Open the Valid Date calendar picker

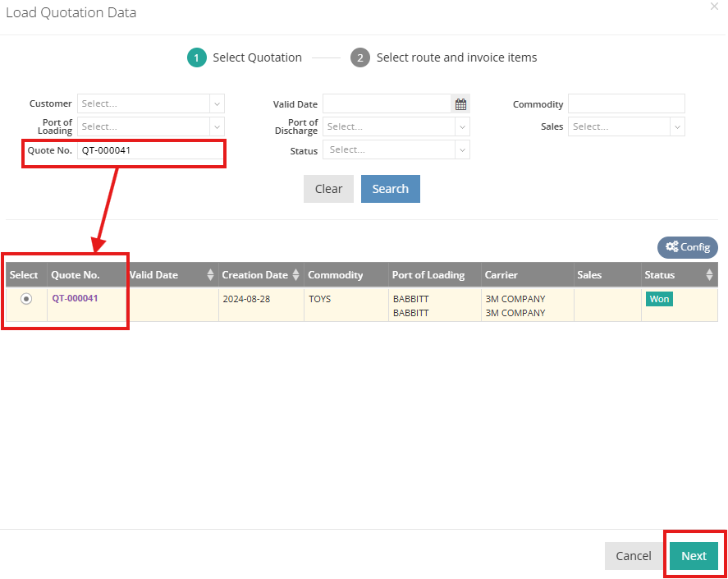pos(460,103)
